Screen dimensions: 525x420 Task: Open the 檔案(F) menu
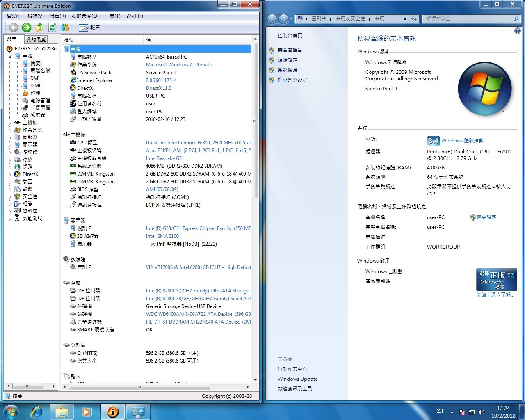tap(14, 16)
